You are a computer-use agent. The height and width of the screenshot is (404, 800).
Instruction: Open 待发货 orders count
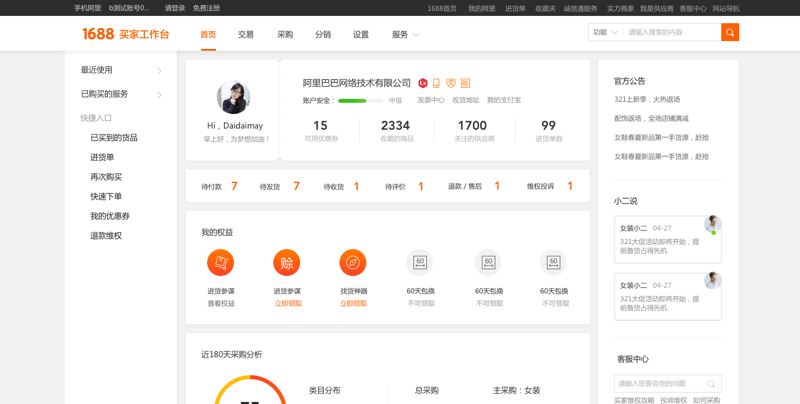[x=280, y=186]
